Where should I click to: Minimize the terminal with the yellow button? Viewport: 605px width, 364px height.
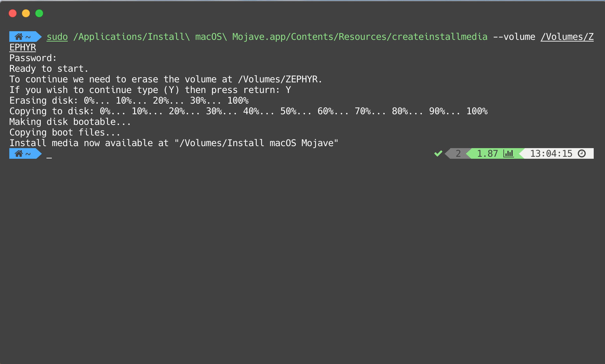click(x=26, y=13)
